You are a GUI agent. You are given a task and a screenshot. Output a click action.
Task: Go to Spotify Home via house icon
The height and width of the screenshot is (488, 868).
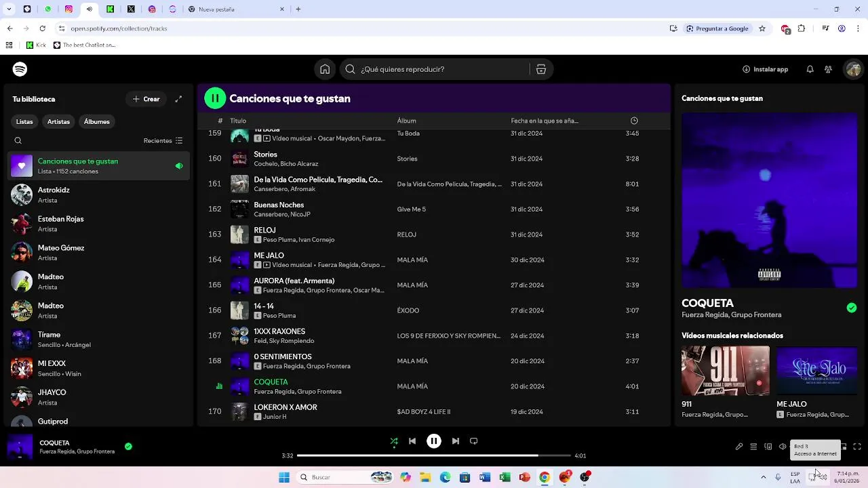(325, 69)
